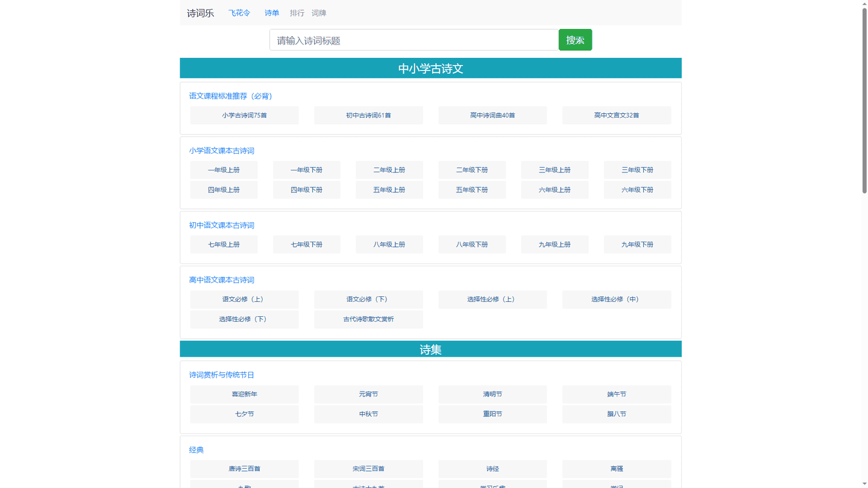Screen dimensions: 868x488
Task: Open 宋词三百首
Action: [368, 469]
